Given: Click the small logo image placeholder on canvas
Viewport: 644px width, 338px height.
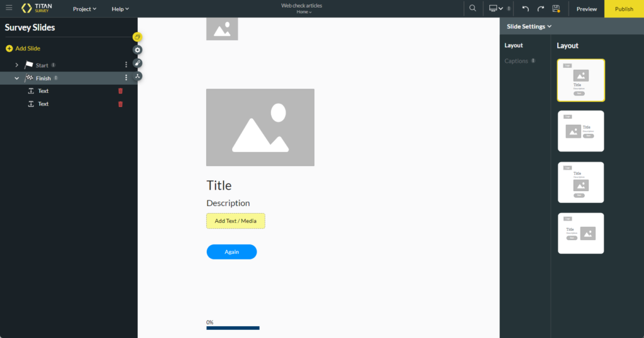Looking at the screenshot, I should pos(222,29).
